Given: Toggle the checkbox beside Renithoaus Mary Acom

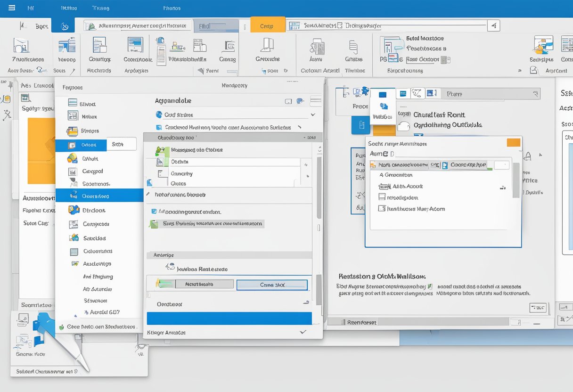Looking at the screenshot, I should coord(382,209).
